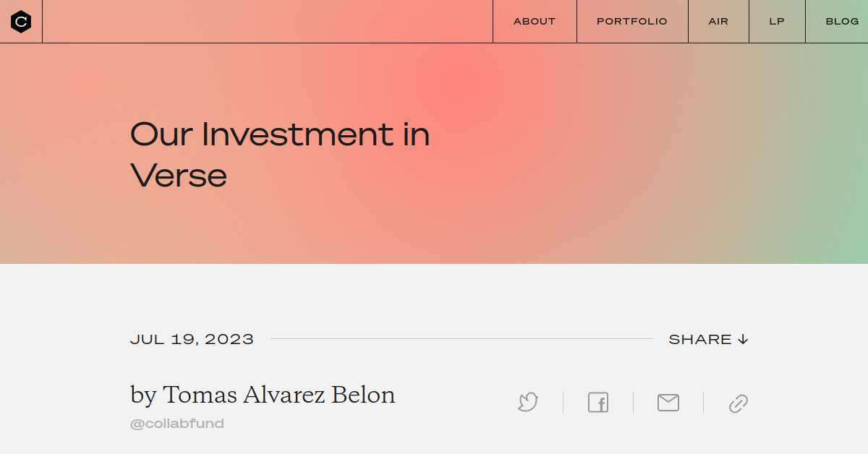Go to the BLOG section
The width and height of the screenshot is (868, 454).
pos(841,21)
